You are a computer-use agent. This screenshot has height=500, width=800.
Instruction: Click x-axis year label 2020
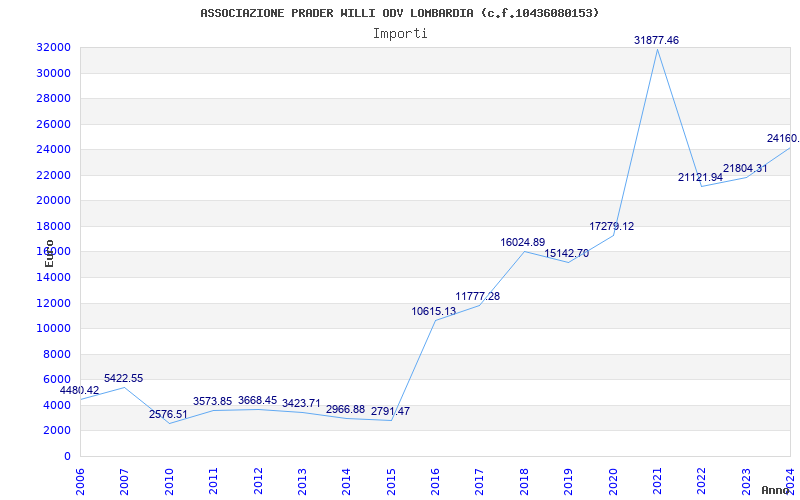pyautogui.click(x=613, y=481)
